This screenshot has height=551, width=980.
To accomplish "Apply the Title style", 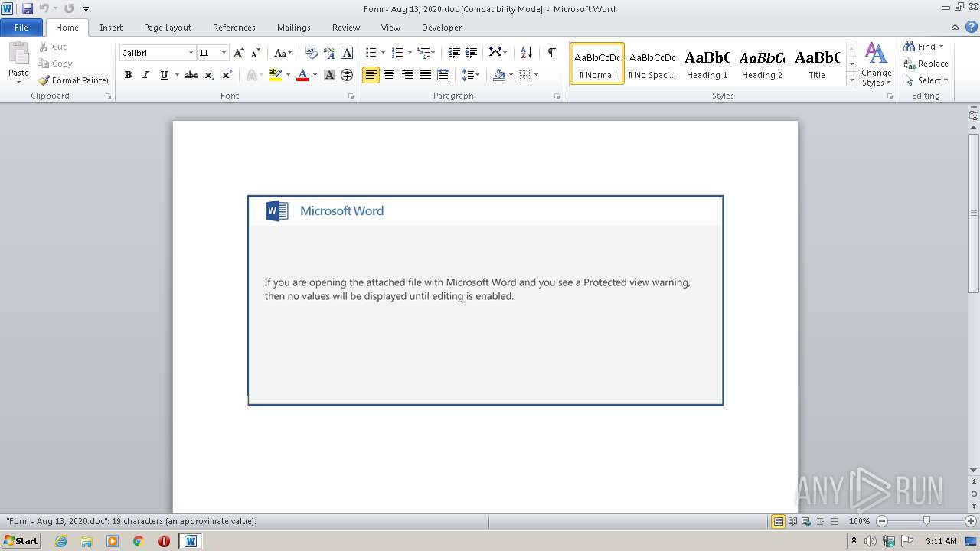I will click(817, 64).
